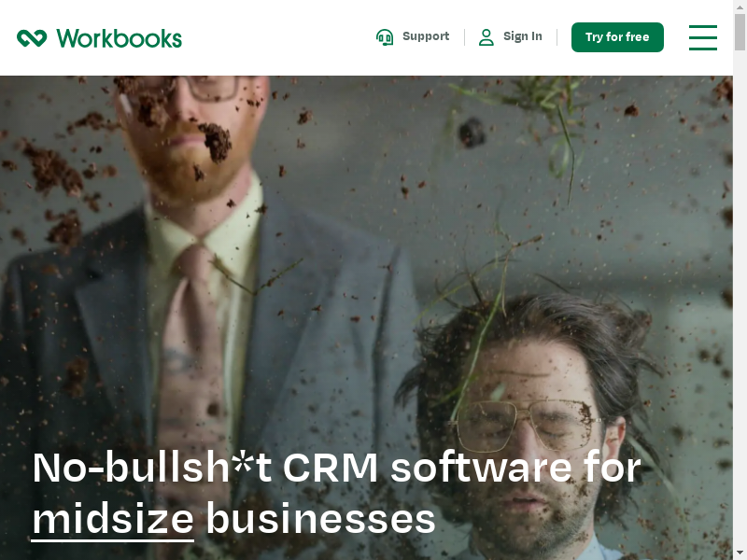
Task: Click the Workbooks infinity-loop logo icon
Action: tap(32, 38)
